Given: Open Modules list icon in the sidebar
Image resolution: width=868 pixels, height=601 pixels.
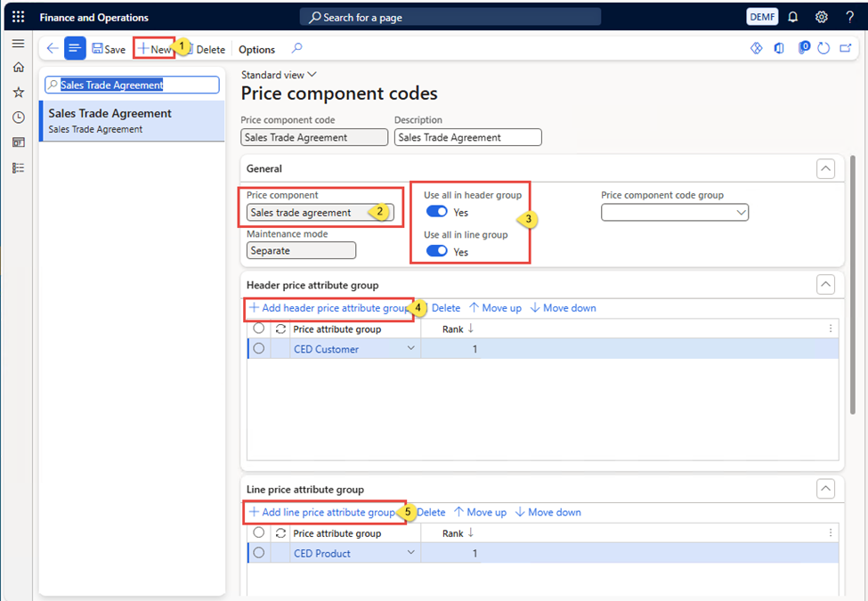Looking at the screenshot, I should [19, 167].
